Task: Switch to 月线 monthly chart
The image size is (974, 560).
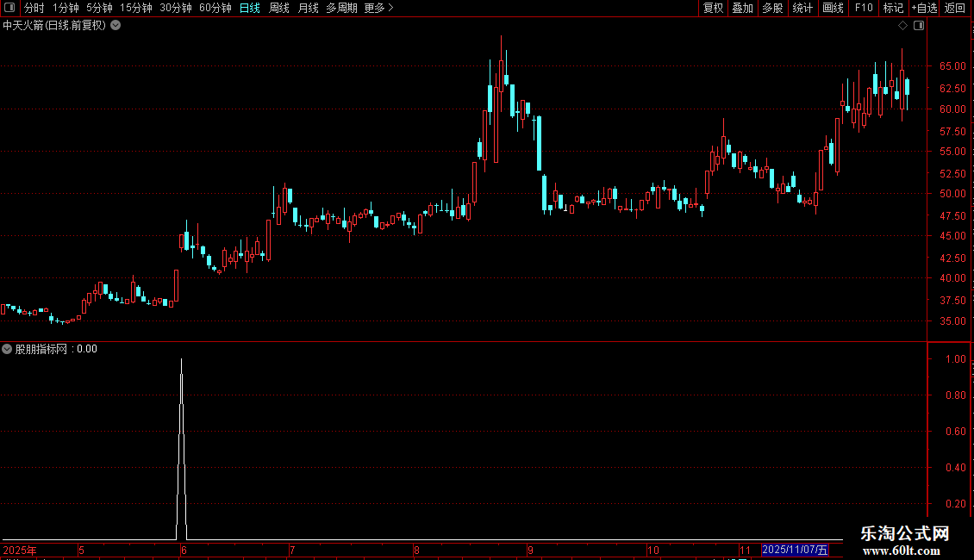Action: click(308, 8)
